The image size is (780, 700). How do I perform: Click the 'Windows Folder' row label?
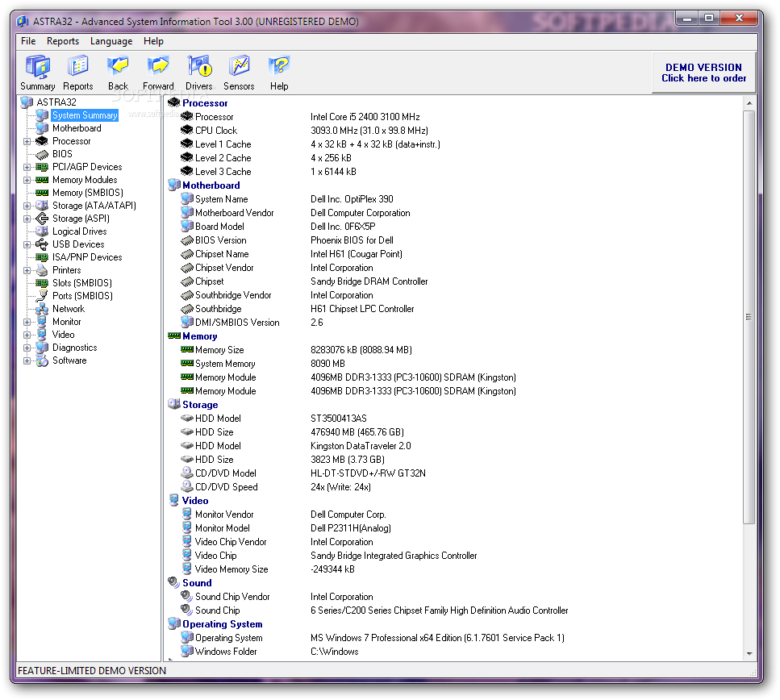click(x=226, y=652)
